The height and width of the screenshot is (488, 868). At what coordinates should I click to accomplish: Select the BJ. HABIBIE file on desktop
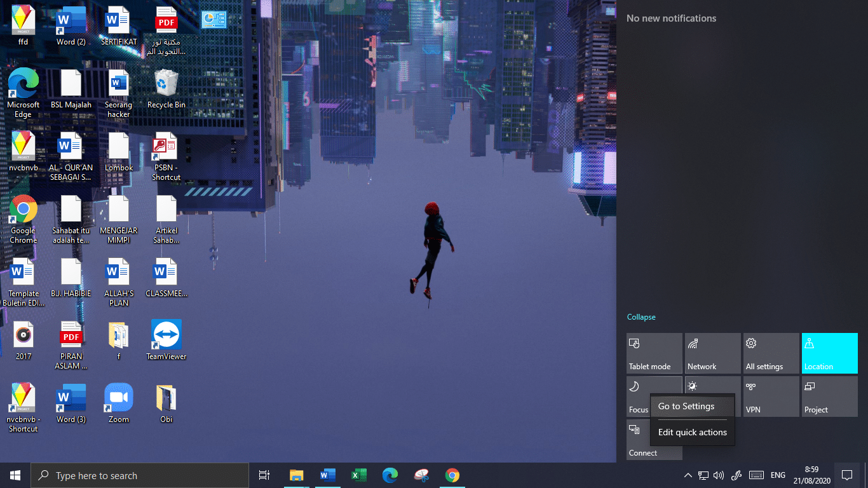pos(71,277)
